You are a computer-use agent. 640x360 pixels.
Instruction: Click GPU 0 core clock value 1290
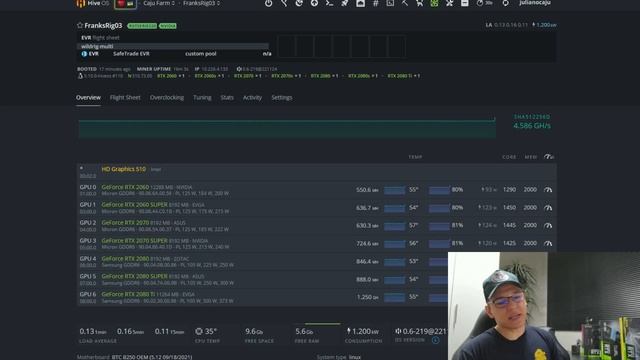pyautogui.click(x=509, y=189)
